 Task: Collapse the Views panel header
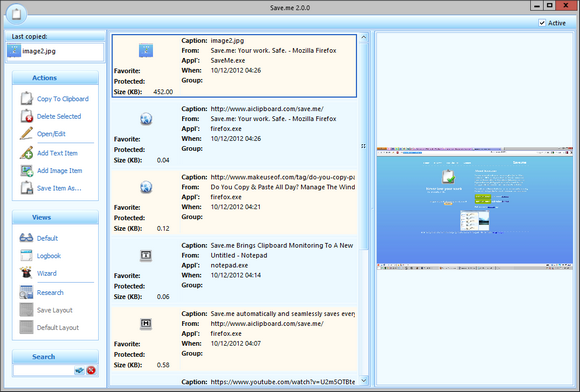(55, 217)
